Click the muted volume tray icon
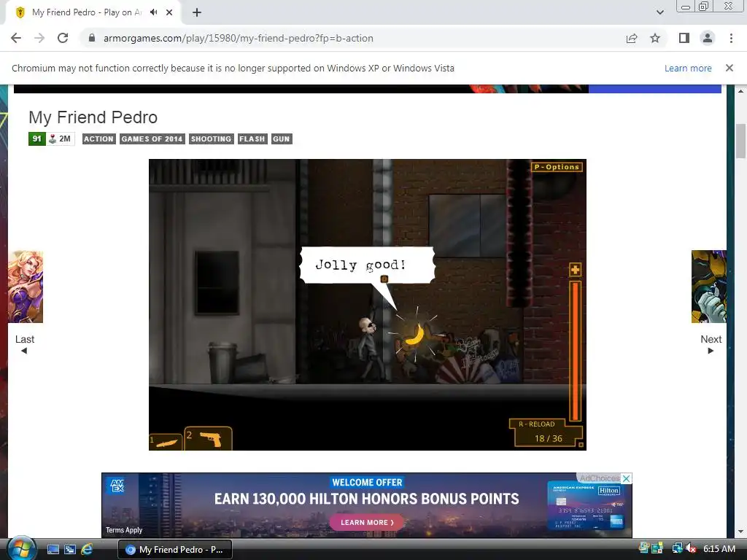 [x=691, y=548]
